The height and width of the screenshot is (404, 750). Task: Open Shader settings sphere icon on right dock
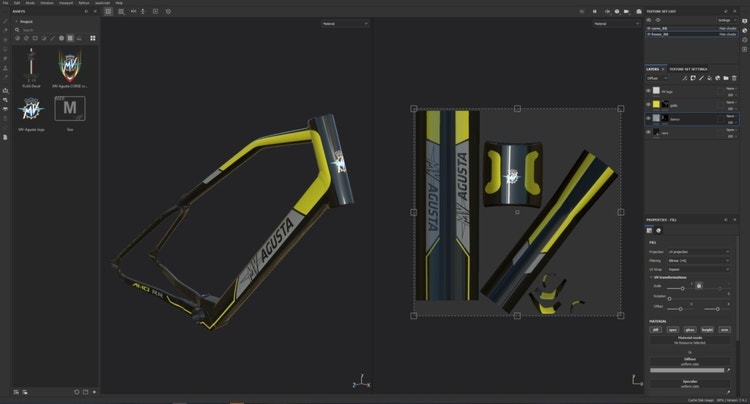(745, 31)
